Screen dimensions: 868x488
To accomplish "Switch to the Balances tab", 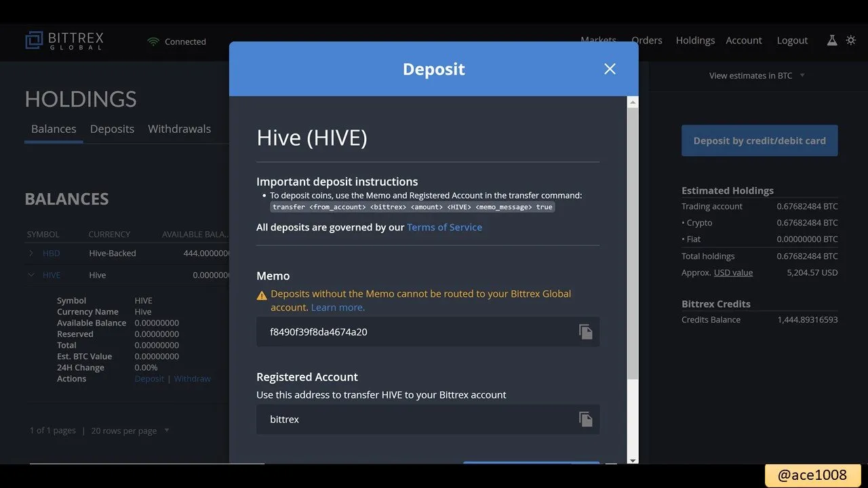I will pyautogui.click(x=54, y=129).
